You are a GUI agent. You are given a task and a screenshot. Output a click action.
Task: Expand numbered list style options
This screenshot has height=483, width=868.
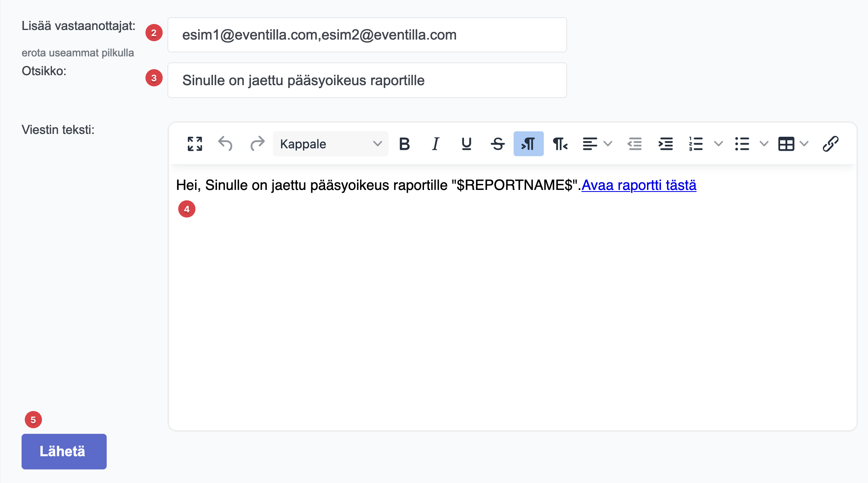click(719, 144)
